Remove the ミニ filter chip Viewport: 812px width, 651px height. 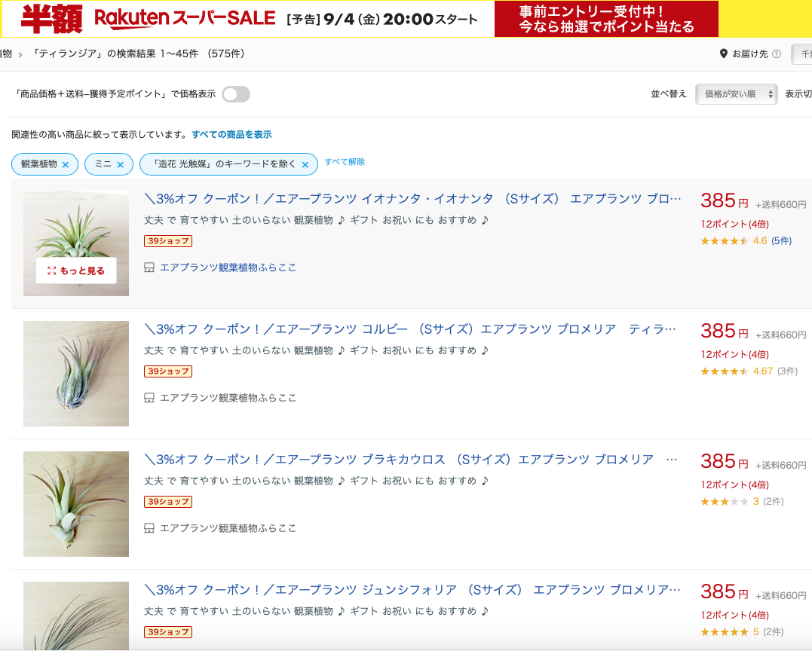(x=120, y=164)
